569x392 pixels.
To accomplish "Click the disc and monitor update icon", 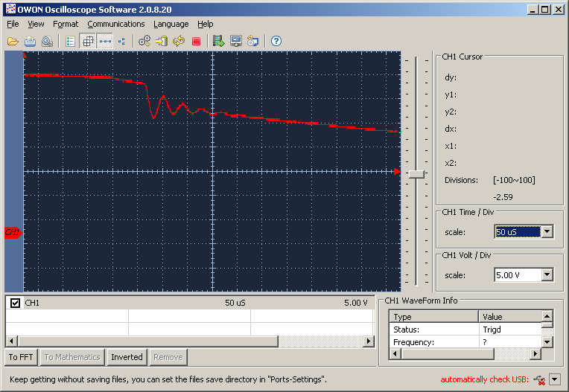I will (x=253, y=42).
